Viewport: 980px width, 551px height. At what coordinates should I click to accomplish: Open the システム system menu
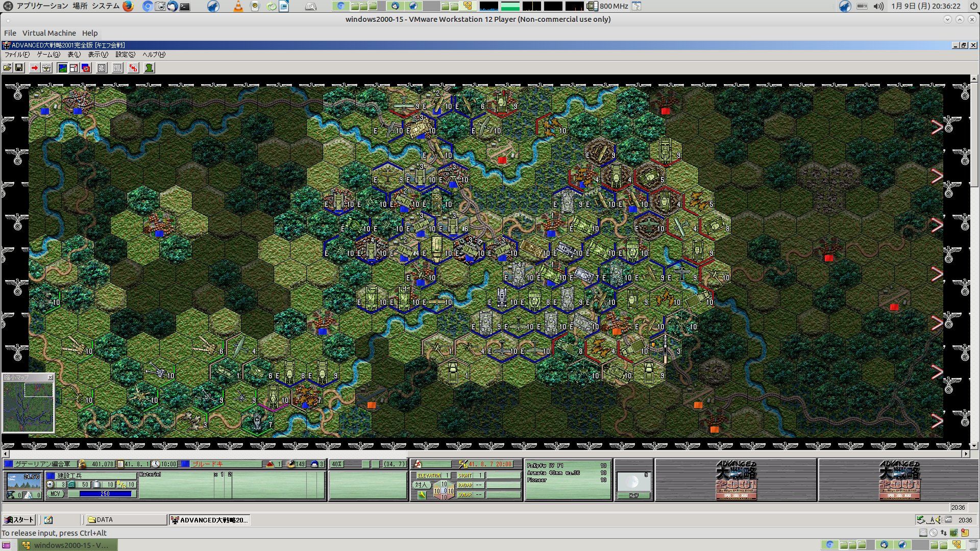(x=106, y=6)
